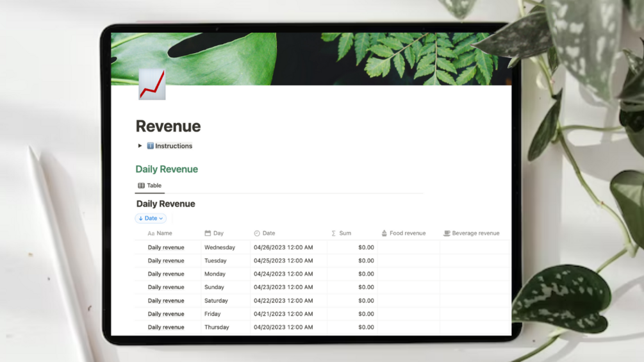Viewport: 644px width, 362px height.
Task: Click the sigma icon in the Sum header
Action: [333, 233]
